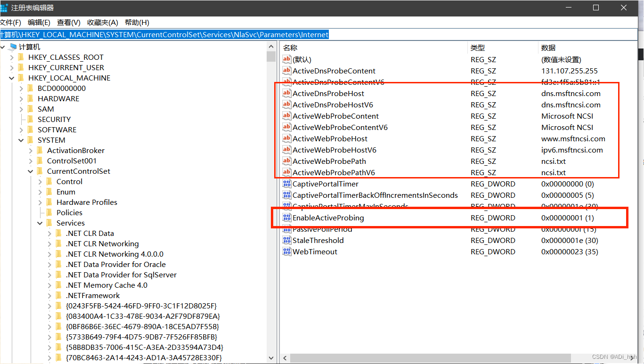This screenshot has width=644, height=364.
Task: Click the values pane horizontal scrollbar thumb
Action: pos(431,358)
